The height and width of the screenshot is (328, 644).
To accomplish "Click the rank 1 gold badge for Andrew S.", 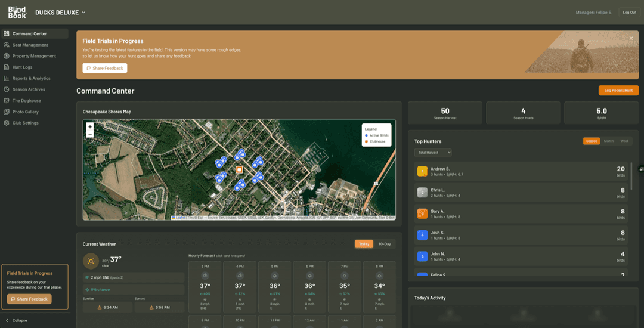I will (422, 171).
